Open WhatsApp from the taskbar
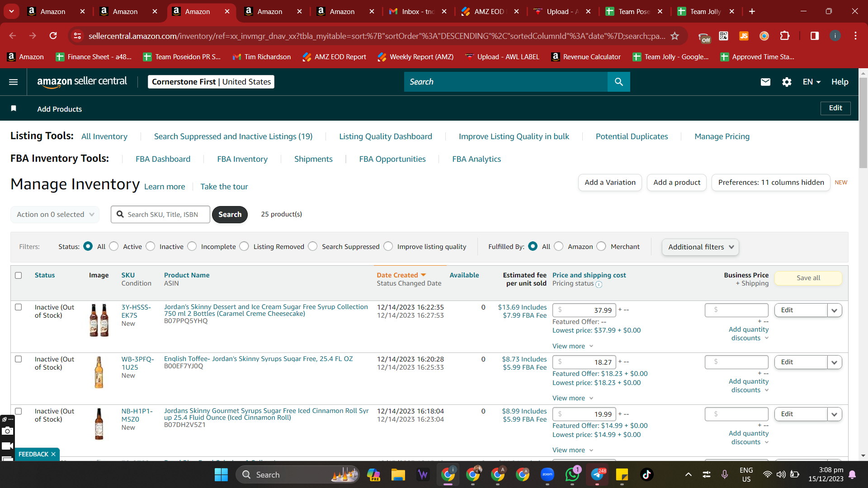Viewport: 868px width, 488px height. coord(572,475)
